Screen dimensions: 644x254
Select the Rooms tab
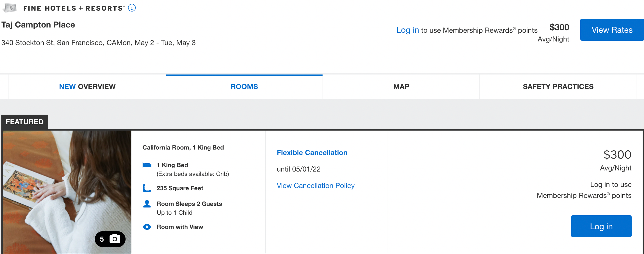pos(244,87)
